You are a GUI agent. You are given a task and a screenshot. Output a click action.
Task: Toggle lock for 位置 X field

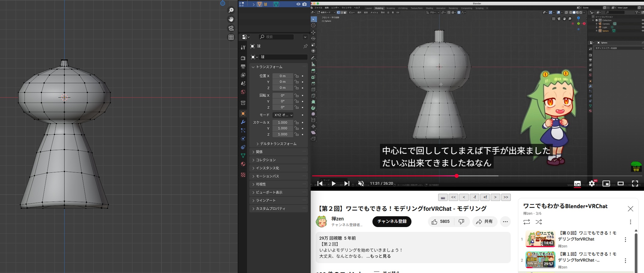coord(296,76)
